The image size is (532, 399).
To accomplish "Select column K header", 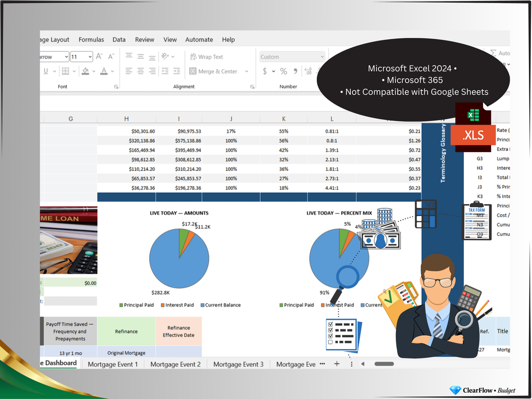I will (x=284, y=119).
